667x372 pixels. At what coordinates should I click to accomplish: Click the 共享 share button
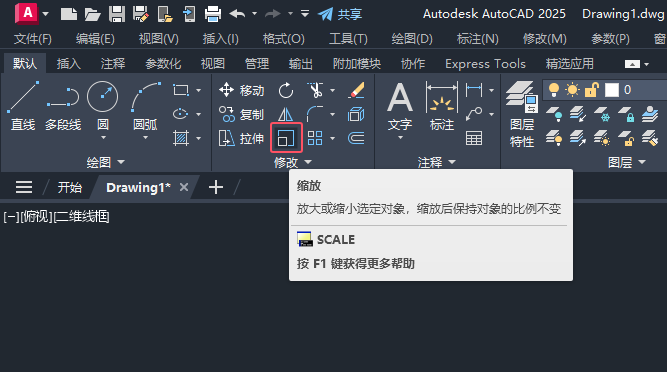[340, 14]
